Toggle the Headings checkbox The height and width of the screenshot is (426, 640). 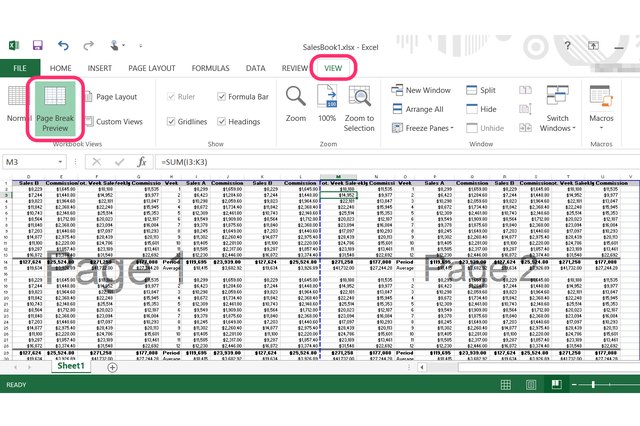click(221, 122)
